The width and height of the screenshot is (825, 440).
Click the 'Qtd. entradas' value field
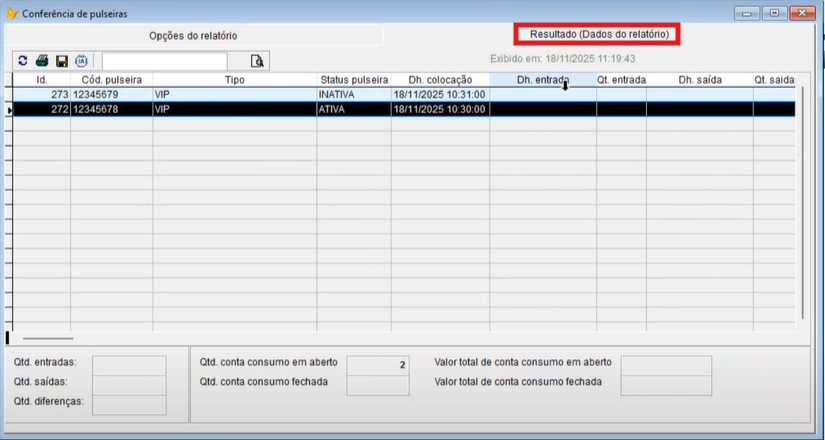(129, 365)
